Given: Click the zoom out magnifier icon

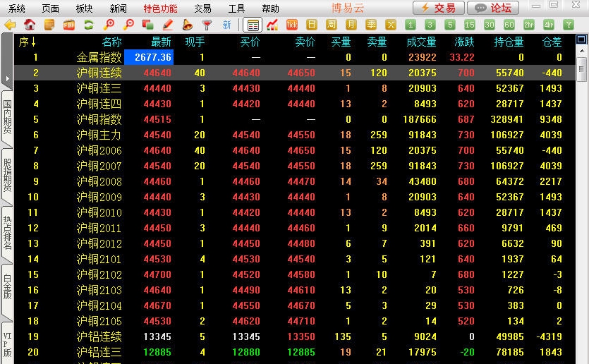Looking at the screenshot, I should pyautogui.click(x=128, y=25).
